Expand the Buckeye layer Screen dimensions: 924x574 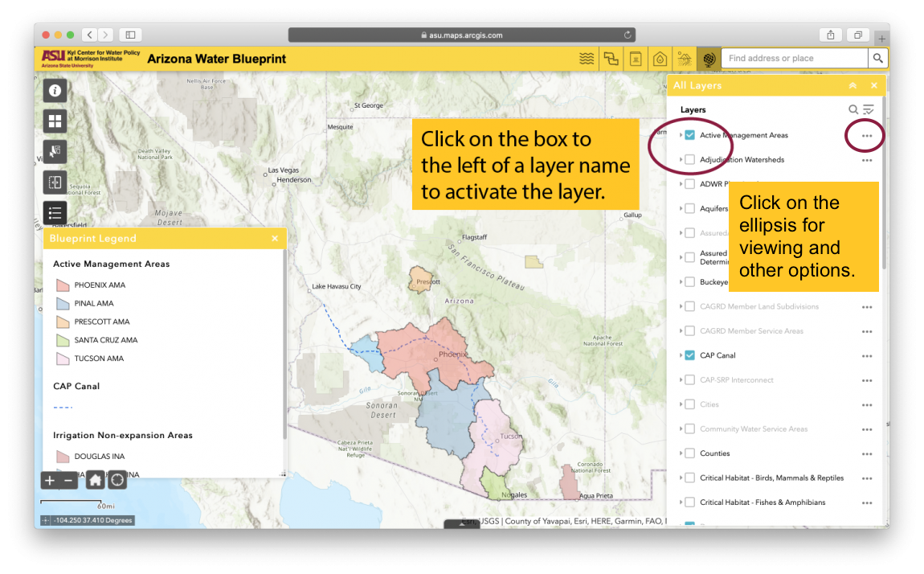(681, 281)
